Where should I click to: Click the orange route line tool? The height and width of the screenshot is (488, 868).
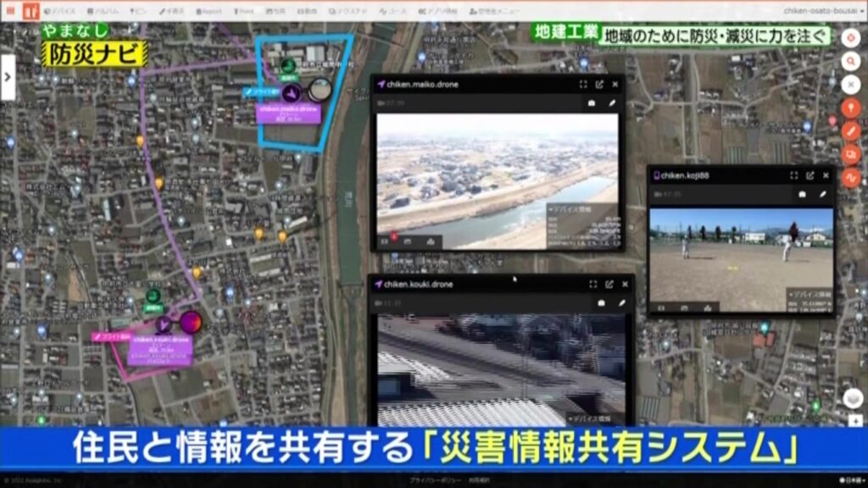[x=851, y=177]
